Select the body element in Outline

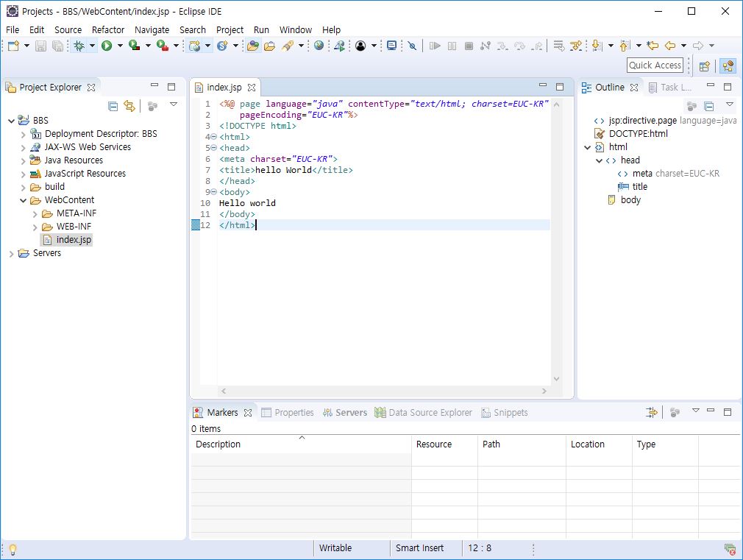(630, 200)
